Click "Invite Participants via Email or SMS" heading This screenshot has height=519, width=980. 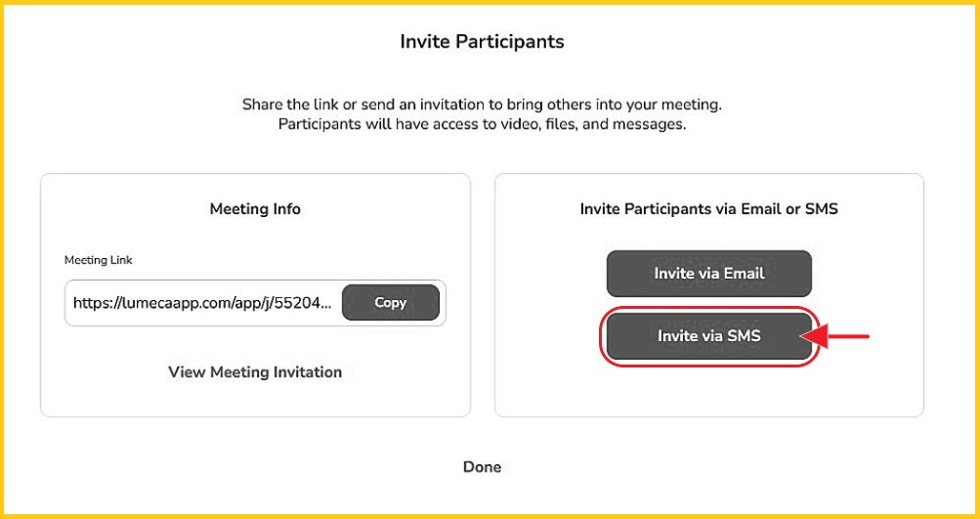pos(708,209)
